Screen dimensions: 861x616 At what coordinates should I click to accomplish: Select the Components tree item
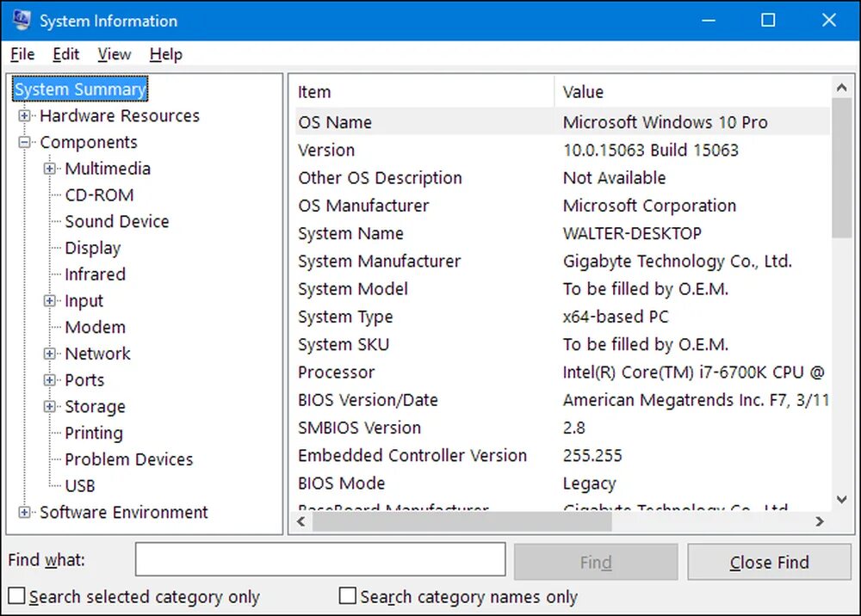(89, 142)
